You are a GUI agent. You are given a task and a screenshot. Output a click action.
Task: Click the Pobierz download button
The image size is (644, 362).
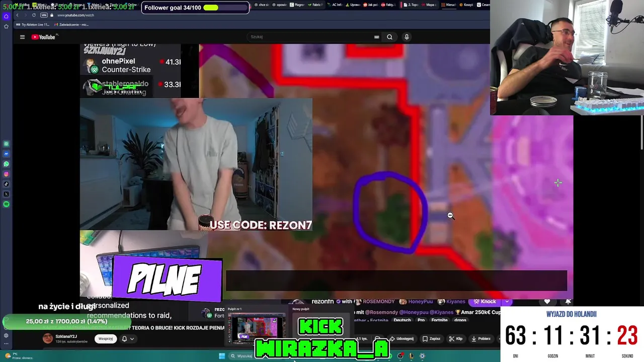pos(480,339)
